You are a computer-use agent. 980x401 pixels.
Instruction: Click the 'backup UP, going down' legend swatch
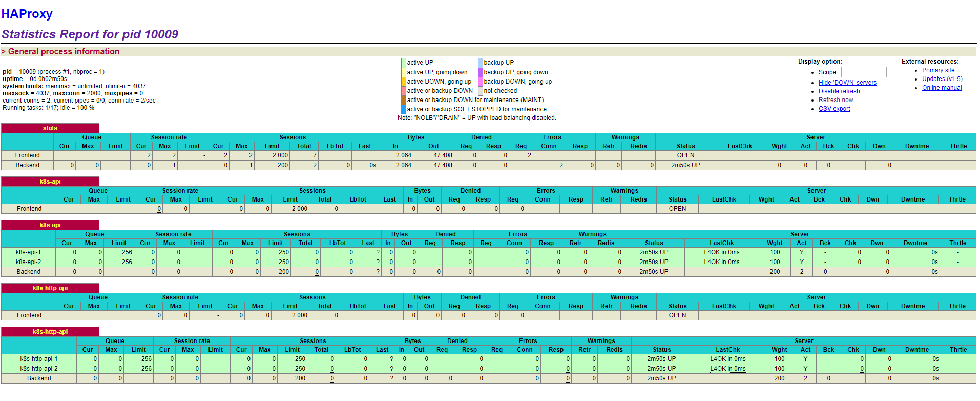point(481,72)
